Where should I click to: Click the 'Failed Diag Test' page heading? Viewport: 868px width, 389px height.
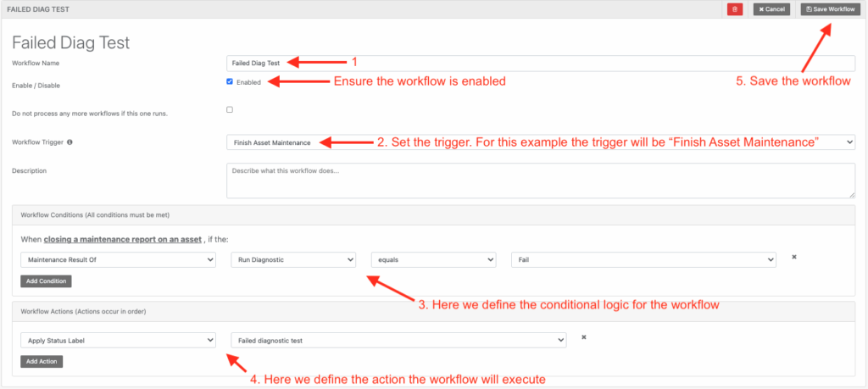(71, 42)
